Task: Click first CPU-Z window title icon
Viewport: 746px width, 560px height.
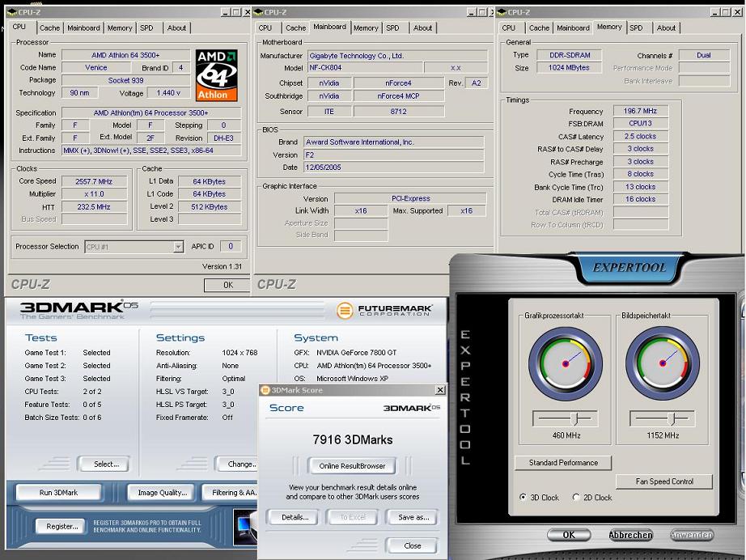Action: 11,12
